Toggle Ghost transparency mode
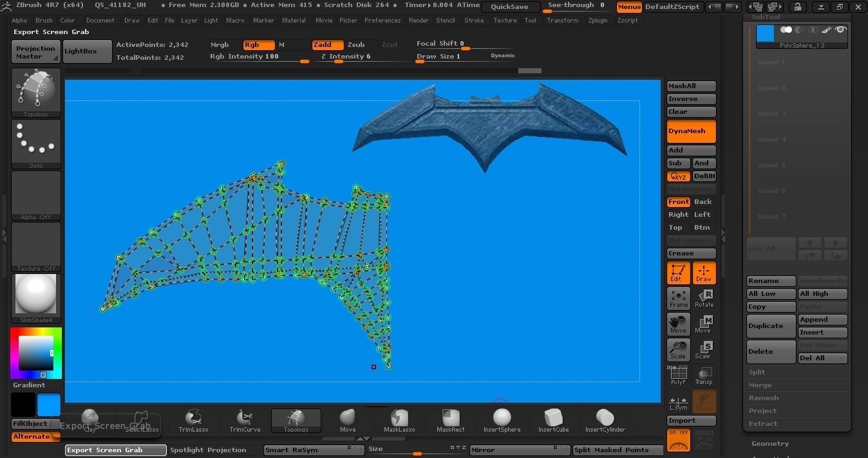Image resolution: width=868 pixels, height=458 pixels. coord(704,401)
